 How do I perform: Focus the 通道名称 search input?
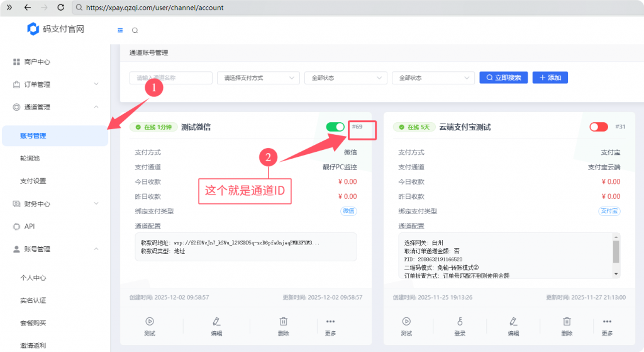coord(171,77)
